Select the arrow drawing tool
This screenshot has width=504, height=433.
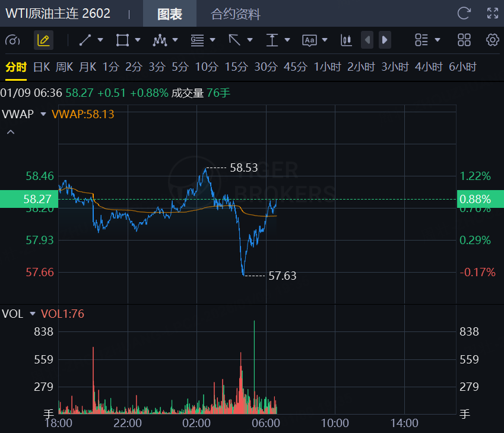pyautogui.click(x=234, y=40)
